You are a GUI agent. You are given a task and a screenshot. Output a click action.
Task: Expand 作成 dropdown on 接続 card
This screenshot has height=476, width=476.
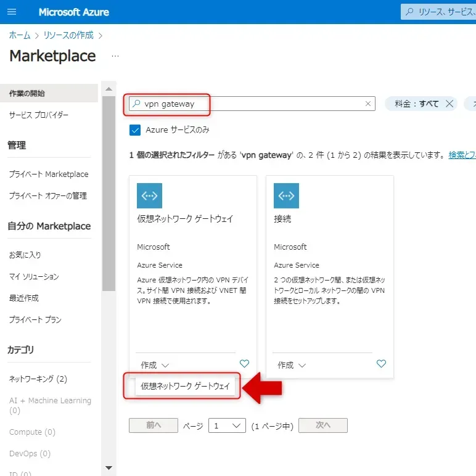291,365
